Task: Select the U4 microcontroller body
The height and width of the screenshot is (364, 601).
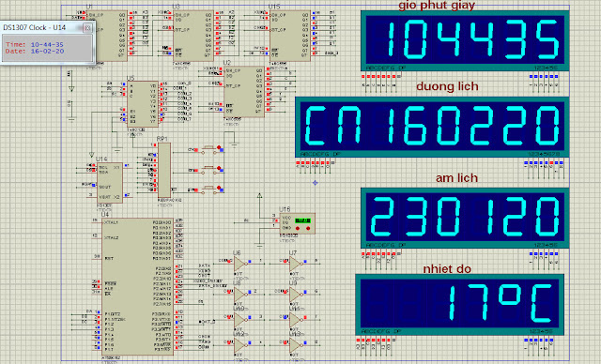Action: [138, 286]
